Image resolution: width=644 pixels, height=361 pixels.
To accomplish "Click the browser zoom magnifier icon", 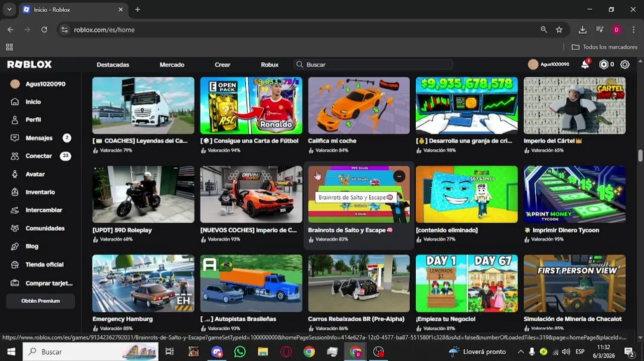I will pos(544,30).
